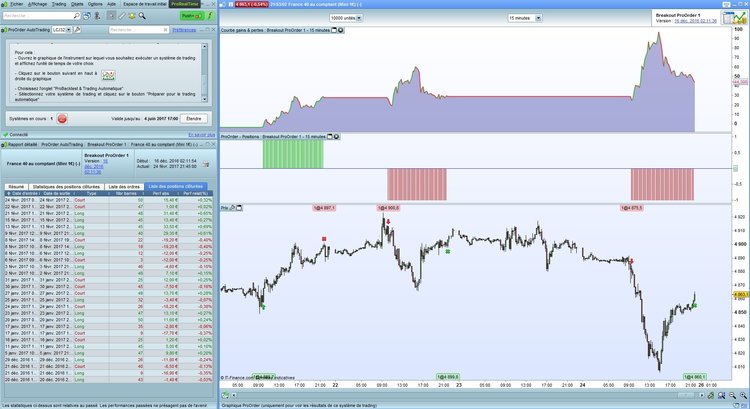Screen dimensions: 750x409
Task: Open settings icon of equity curve panel
Action: pos(341,30)
